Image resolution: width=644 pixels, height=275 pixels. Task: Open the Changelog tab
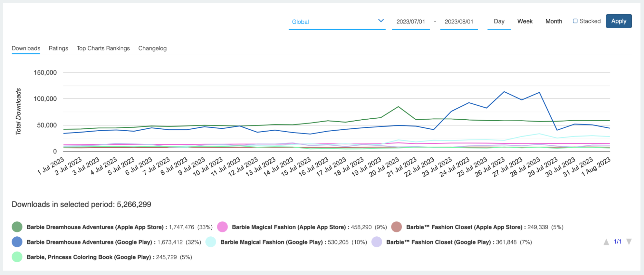152,48
